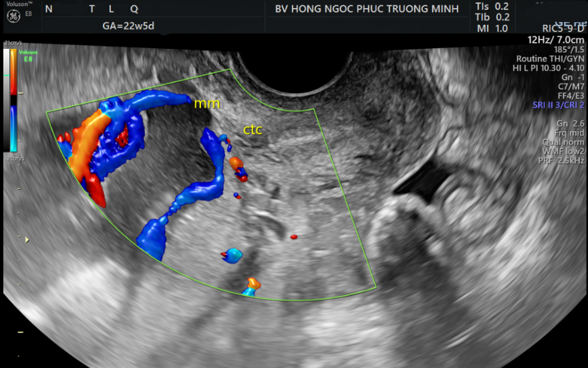Select the GA=22w5d gestational age field
Screen dimensions: 588x368
130,27
